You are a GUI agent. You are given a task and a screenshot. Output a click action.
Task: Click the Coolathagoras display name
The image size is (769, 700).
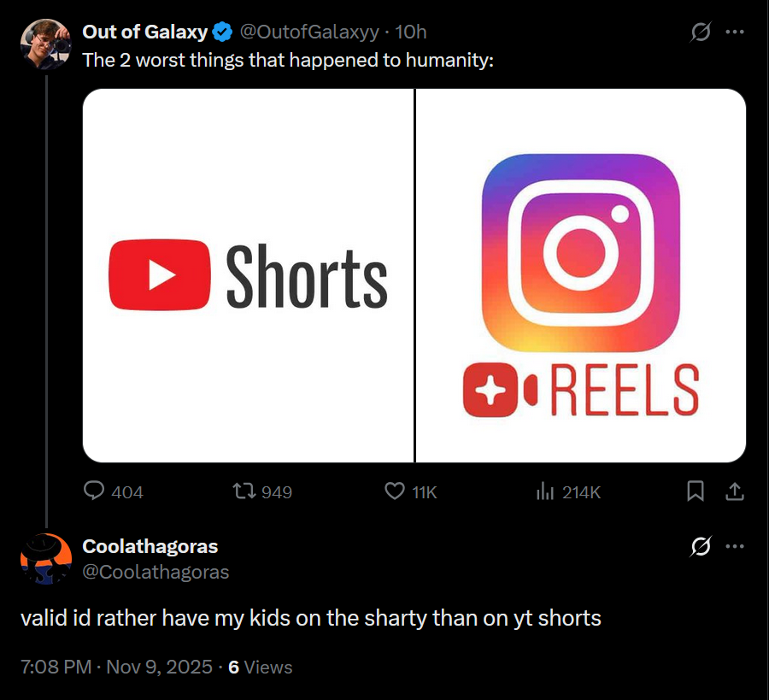150,546
